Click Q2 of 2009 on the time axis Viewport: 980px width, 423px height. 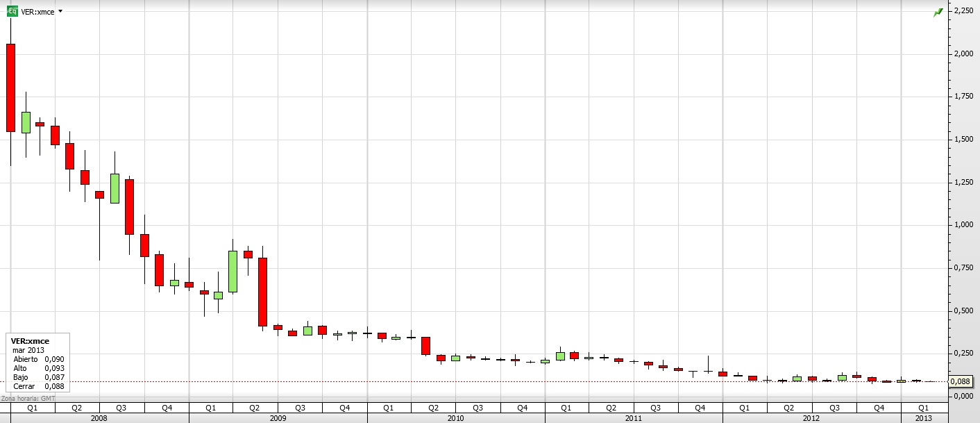[x=255, y=408]
